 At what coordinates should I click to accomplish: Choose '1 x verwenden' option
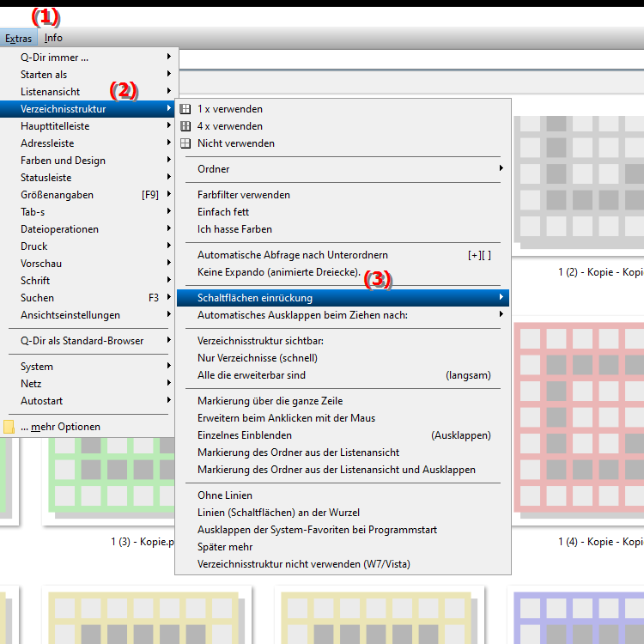tap(343, 109)
